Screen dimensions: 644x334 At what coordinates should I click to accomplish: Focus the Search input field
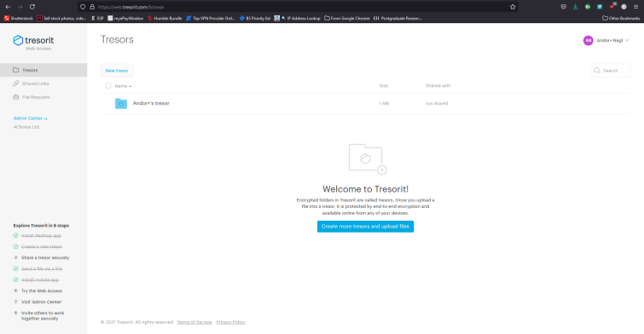pyautogui.click(x=611, y=71)
